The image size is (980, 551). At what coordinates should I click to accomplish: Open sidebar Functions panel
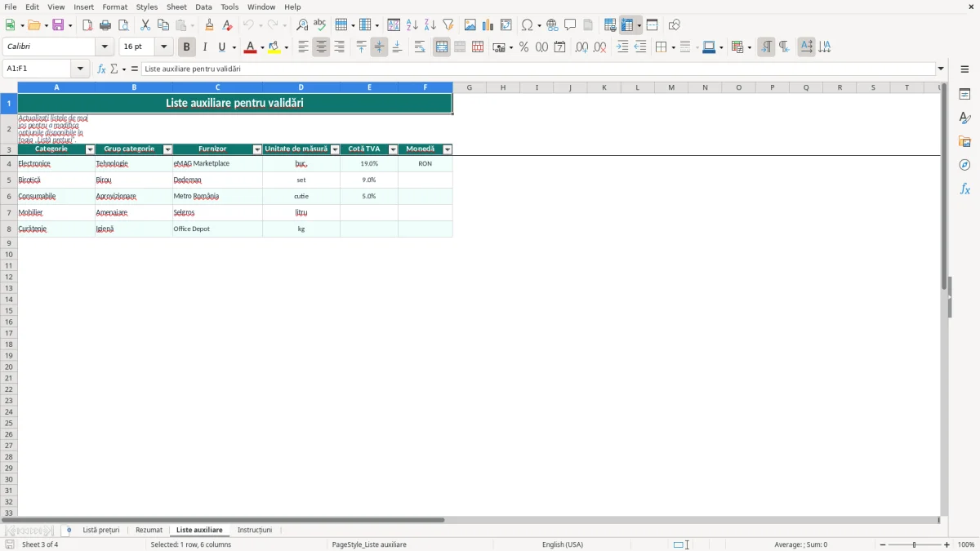click(x=964, y=189)
